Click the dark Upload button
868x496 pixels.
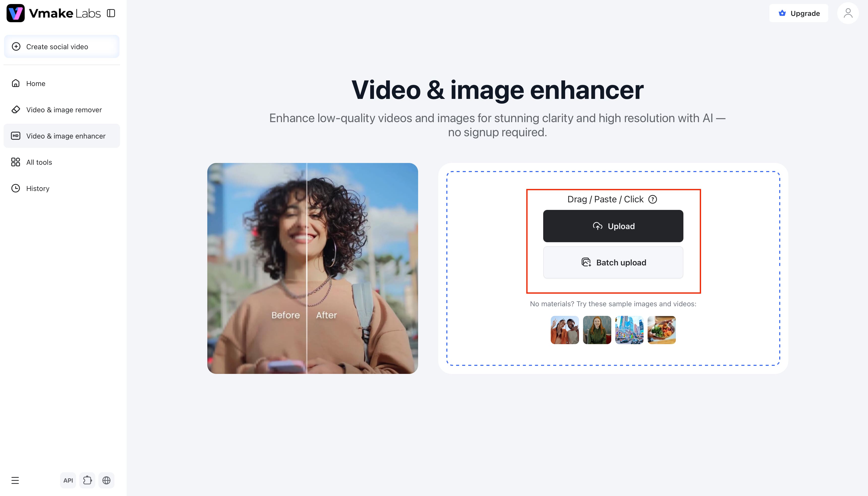coord(613,226)
